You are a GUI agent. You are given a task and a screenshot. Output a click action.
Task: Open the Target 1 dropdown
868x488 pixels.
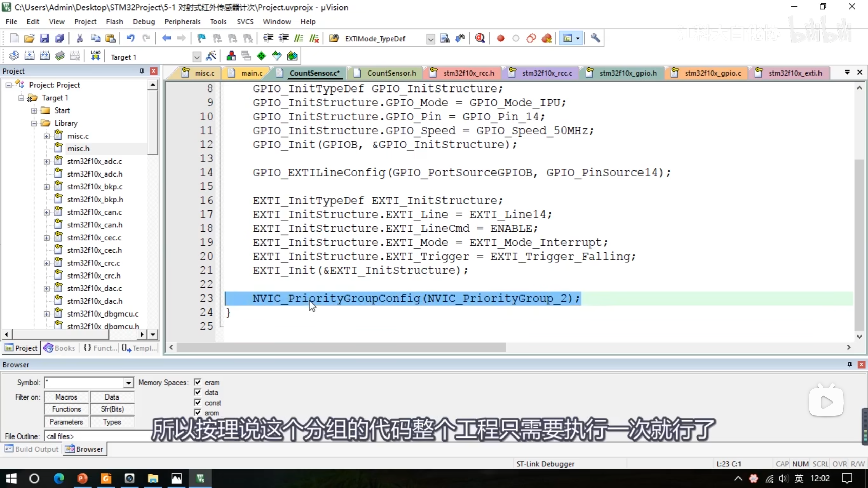(x=196, y=57)
